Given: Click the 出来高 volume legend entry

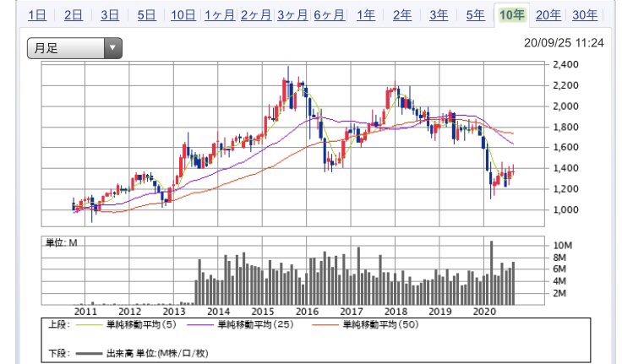Looking at the screenshot, I should 156,353.
